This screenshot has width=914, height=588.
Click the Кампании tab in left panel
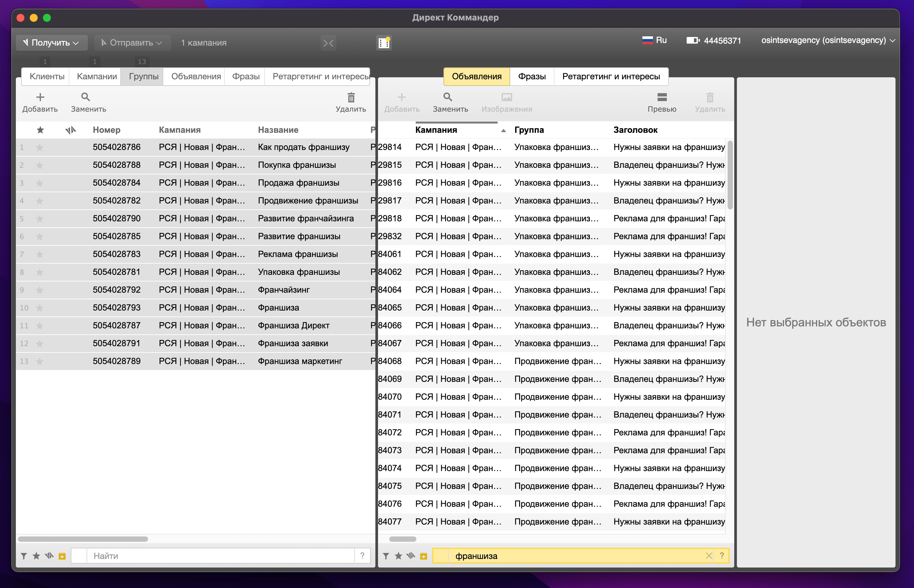96,76
